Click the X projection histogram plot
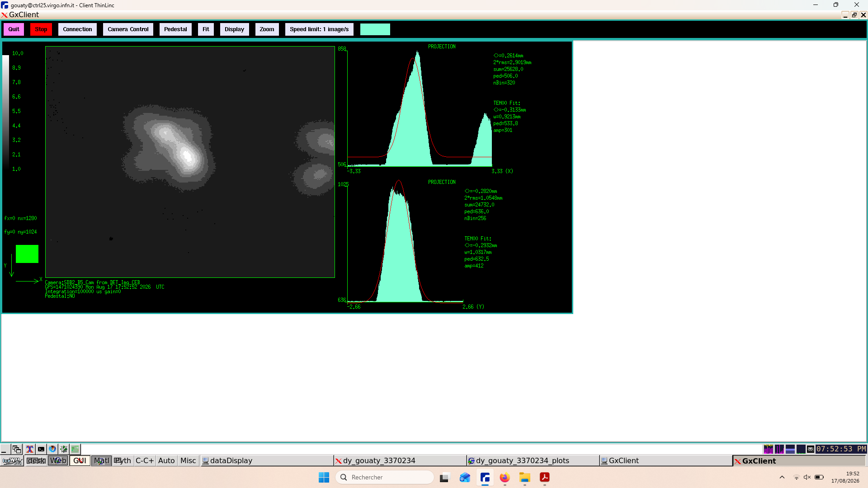The image size is (868, 488). 420,108
